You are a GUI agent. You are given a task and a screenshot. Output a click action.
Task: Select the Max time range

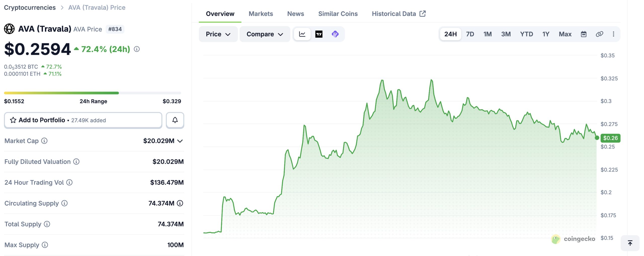pos(565,34)
